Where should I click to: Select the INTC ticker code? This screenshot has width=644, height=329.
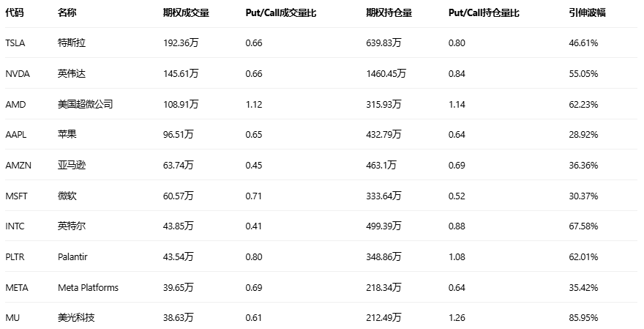pos(15,226)
